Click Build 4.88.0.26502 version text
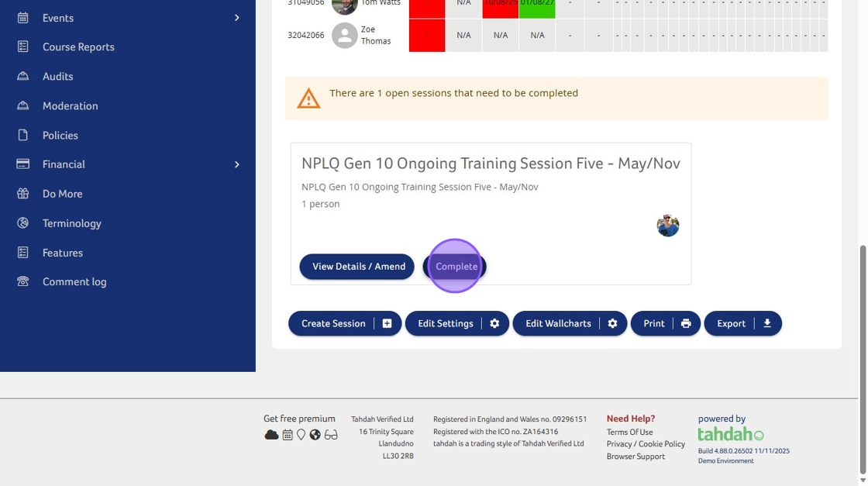 click(743, 450)
